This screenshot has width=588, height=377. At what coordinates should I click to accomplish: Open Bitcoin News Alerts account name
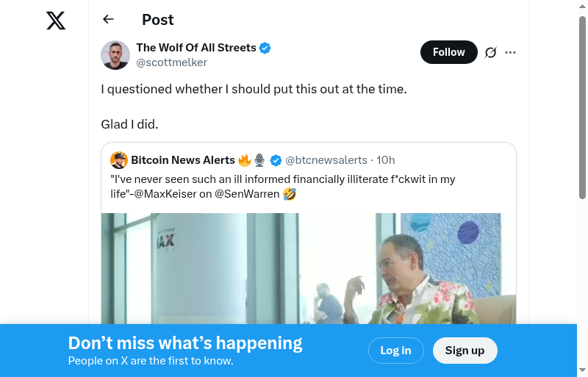[182, 160]
